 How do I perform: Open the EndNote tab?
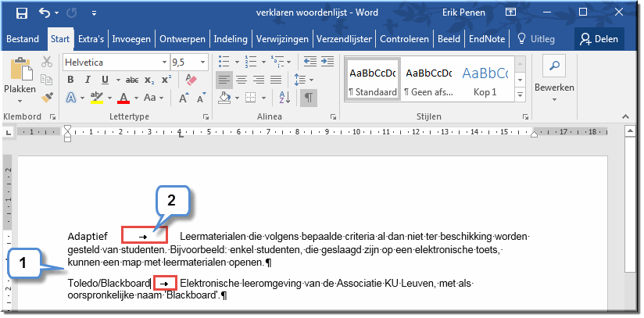pos(487,39)
